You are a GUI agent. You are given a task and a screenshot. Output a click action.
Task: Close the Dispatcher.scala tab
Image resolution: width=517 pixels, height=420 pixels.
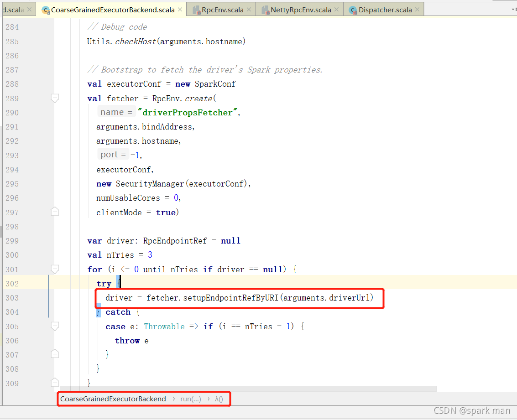[x=417, y=10]
